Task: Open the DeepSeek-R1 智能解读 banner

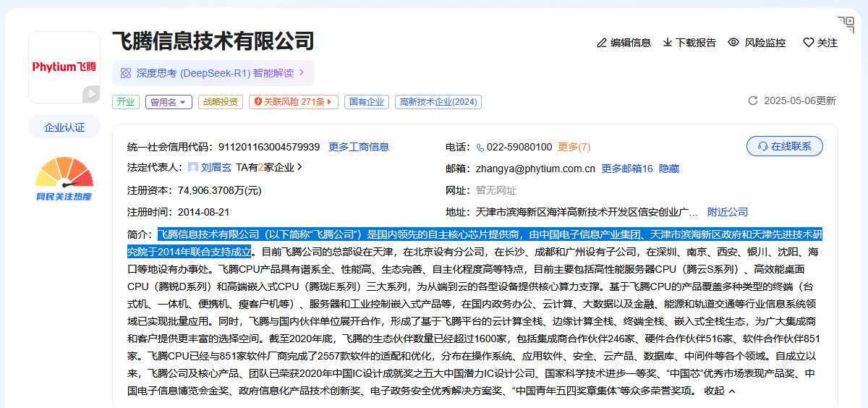Action: [213, 73]
